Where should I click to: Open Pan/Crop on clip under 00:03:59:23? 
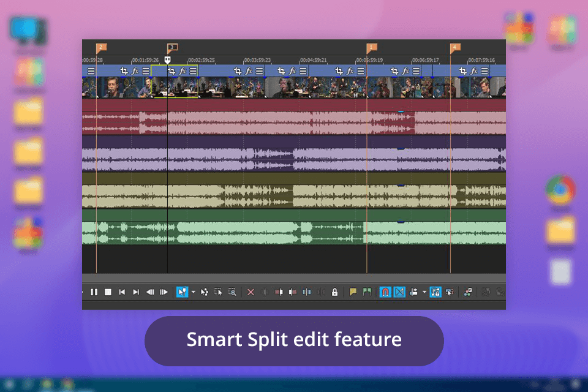[238, 71]
